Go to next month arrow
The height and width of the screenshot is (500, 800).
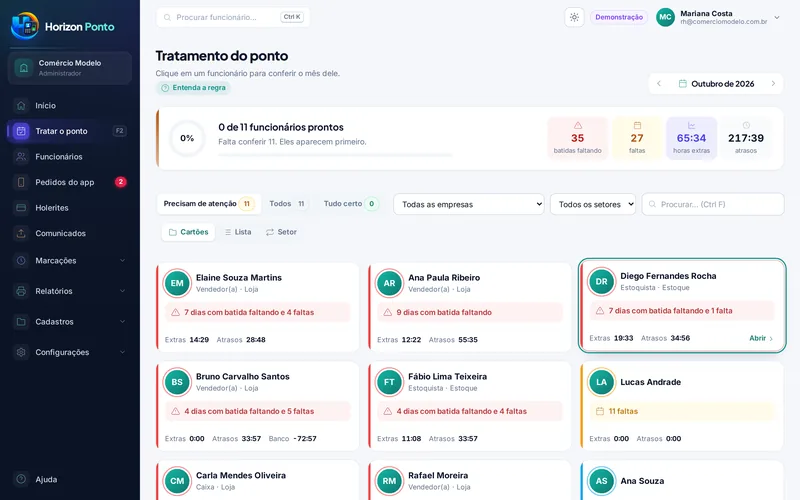[x=773, y=84]
